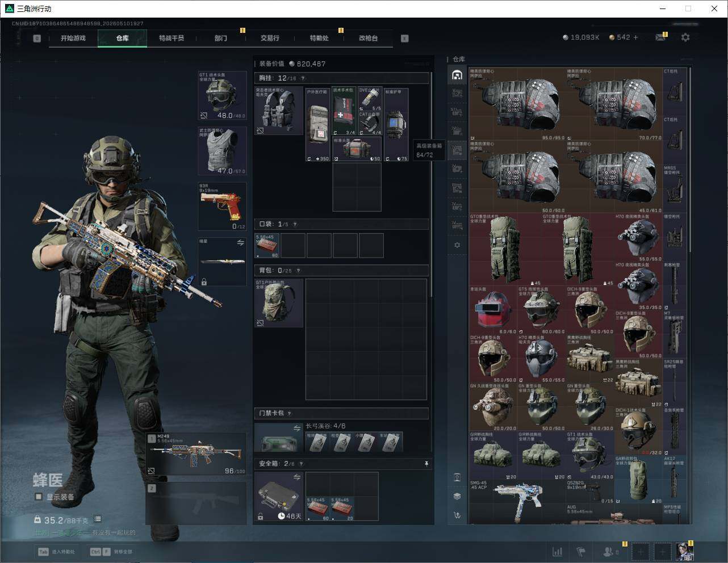
Task: Click the left navigation arrow before 开始游戏
Action: pyautogui.click(x=37, y=39)
